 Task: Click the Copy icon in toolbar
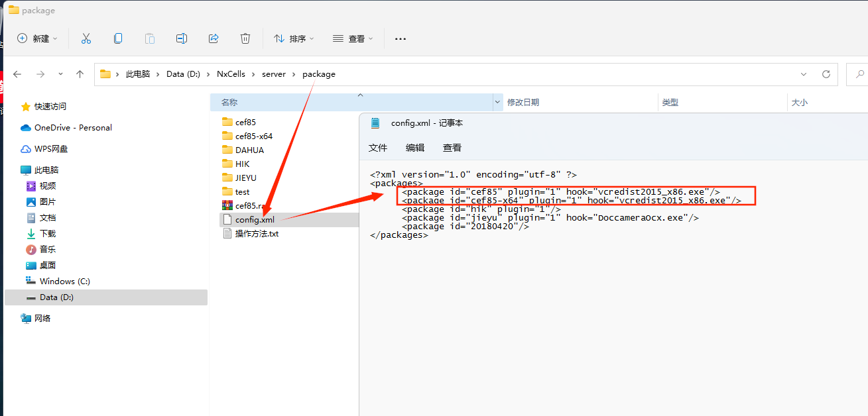(118, 38)
